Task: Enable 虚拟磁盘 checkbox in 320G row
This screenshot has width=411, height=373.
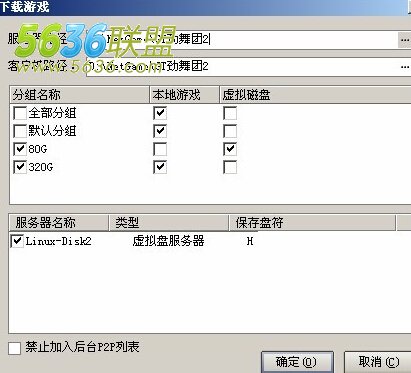Action: [230, 167]
